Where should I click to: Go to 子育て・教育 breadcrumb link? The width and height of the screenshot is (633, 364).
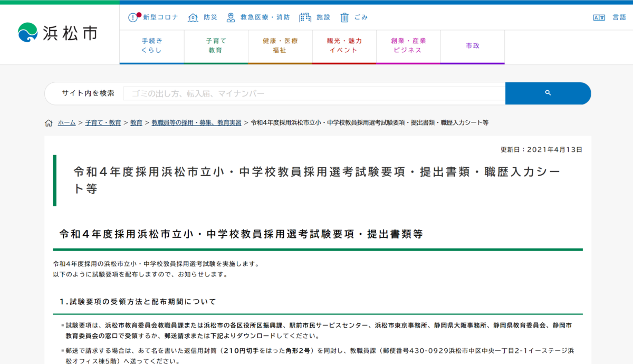[103, 122]
